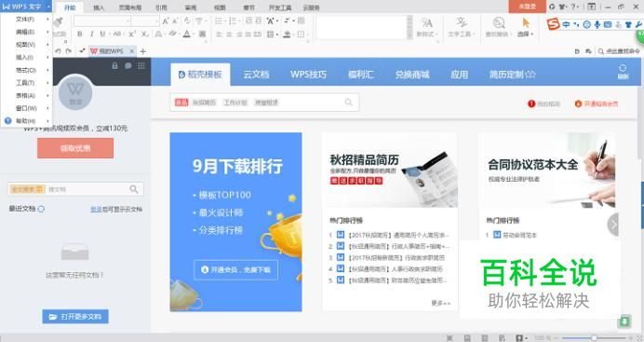The image size is (644, 342).
Task: Click the Bold formatting icon
Action: [80, 34]
